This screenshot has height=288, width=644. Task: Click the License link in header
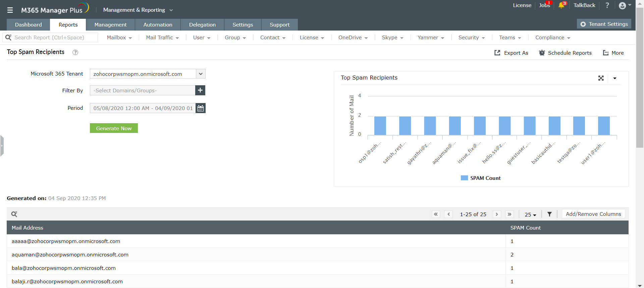[522, 5]
